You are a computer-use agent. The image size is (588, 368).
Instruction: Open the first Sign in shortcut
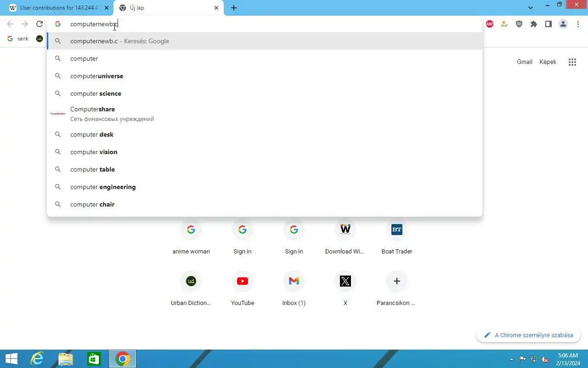[243, 237]
